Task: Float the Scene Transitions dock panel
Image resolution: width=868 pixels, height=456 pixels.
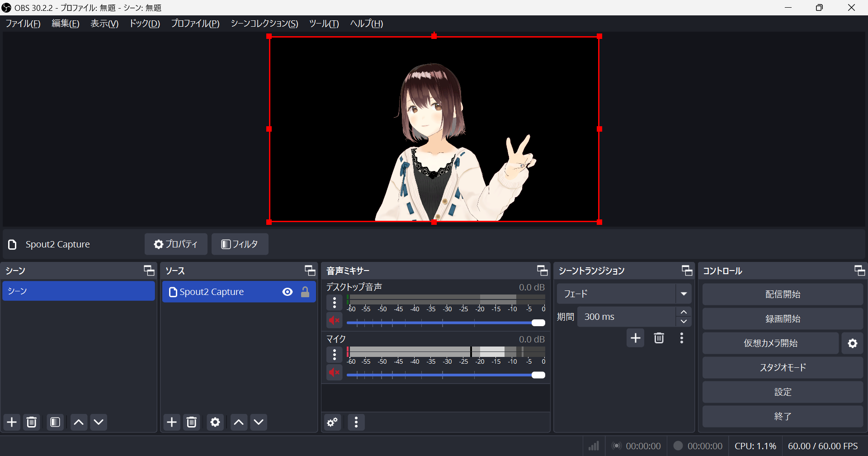Action: click(x=687, y=271)
